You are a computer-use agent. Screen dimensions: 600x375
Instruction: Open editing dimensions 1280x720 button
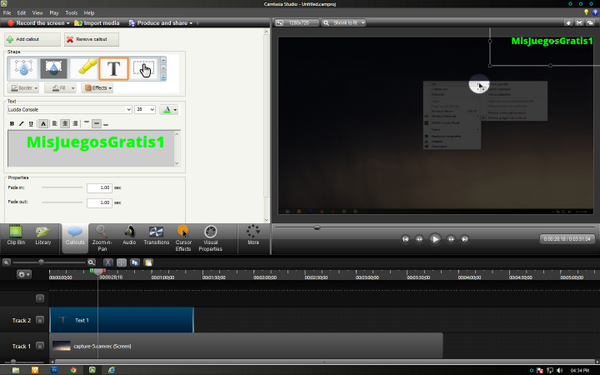pos(297,23)
